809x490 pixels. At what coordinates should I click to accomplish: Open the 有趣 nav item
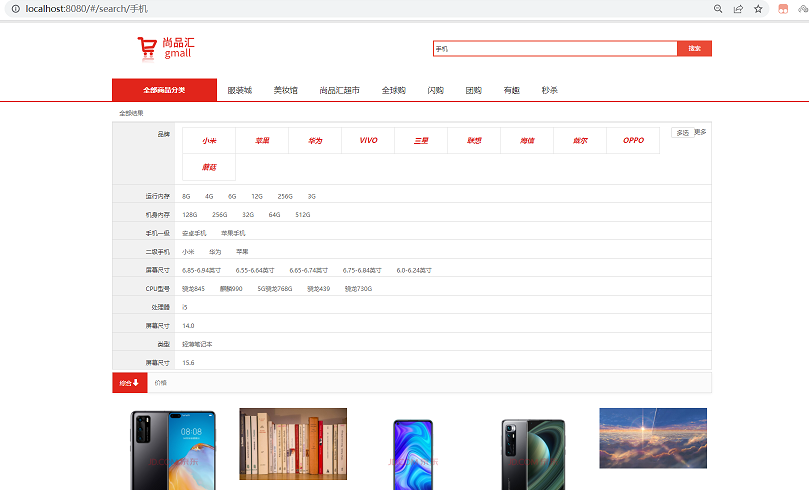[512, 90]
